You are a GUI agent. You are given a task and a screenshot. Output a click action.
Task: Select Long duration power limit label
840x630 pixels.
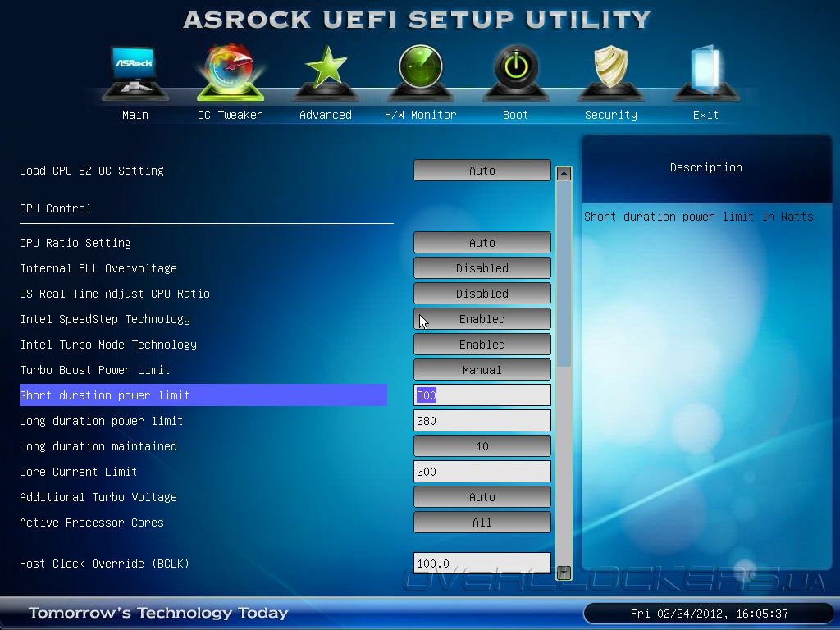(101, 421)
